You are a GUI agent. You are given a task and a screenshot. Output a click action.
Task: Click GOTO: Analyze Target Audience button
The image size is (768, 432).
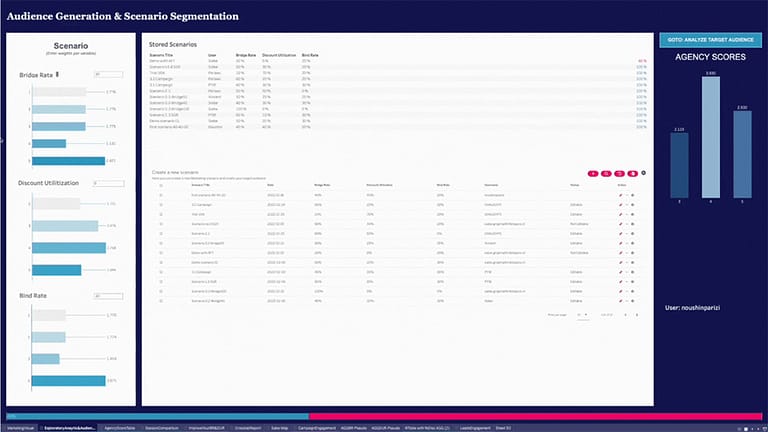[708, 39]
